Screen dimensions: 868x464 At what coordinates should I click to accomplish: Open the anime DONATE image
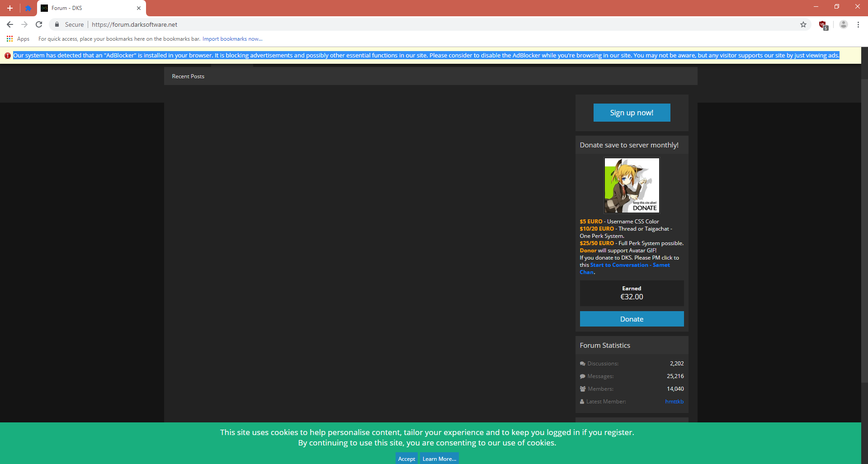(x=632, y=185)
